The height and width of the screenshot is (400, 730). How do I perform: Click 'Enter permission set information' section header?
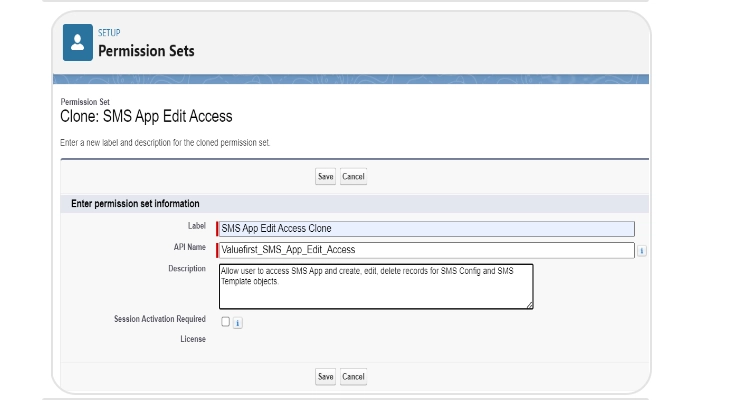[135, 203]
